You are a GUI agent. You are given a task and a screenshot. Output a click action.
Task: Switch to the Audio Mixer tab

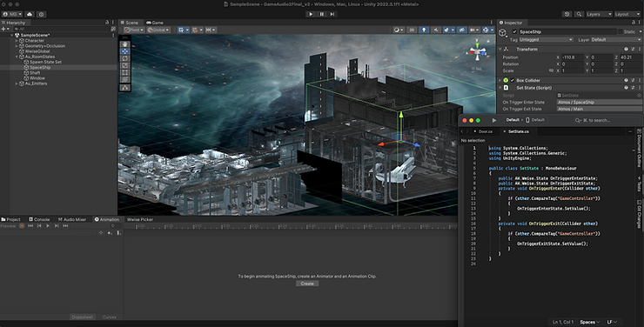click(x=72, y=219)
